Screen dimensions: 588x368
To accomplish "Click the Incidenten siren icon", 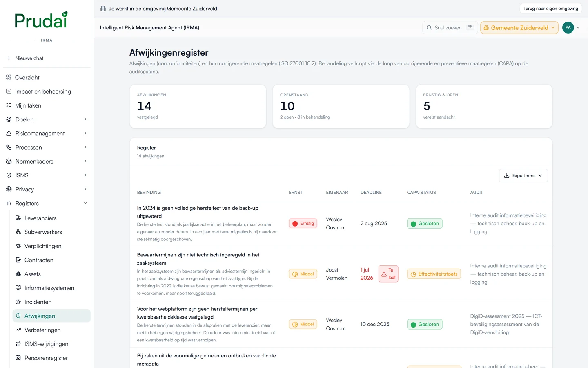I will 18,302.
